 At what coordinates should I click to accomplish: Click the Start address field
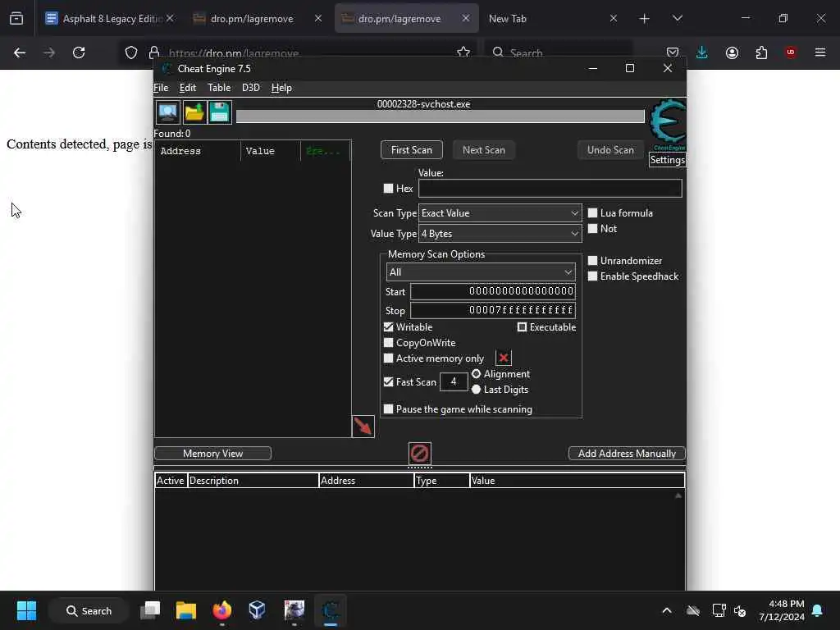[493, 291]
